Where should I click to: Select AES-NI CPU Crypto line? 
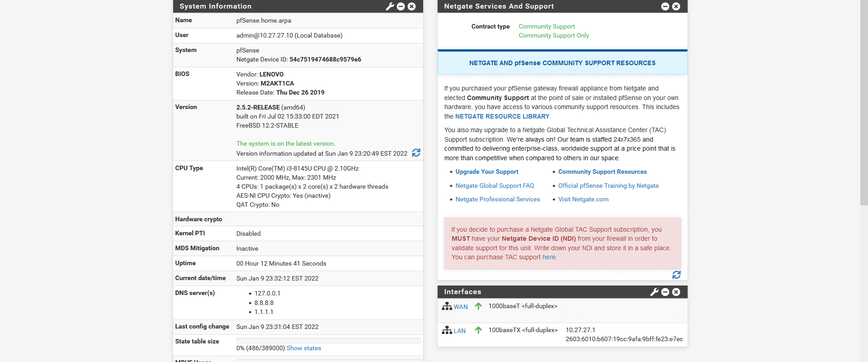point(283,195)
